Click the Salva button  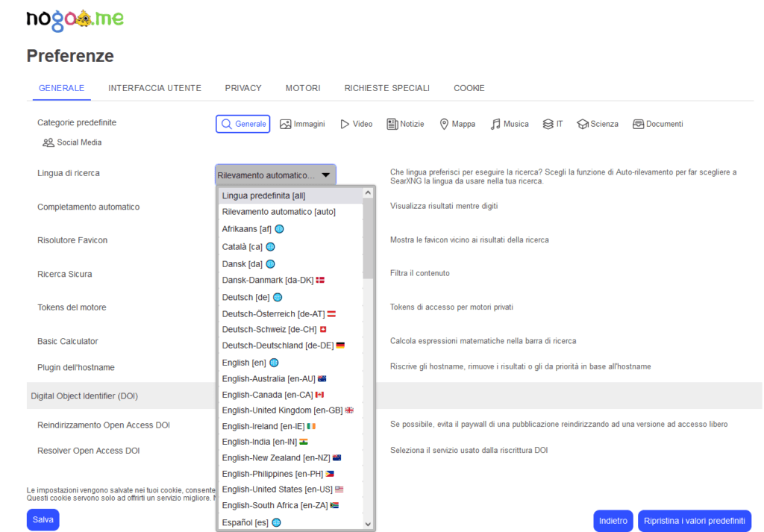pyautogui.click(x=43, y=520)
